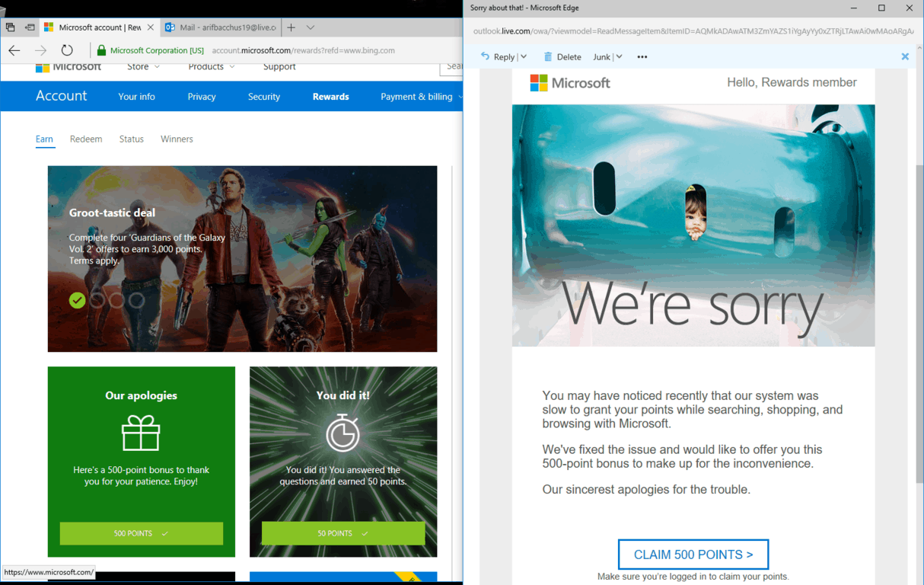Click the Reply button in email
The image size is (924, 585).
497,57
